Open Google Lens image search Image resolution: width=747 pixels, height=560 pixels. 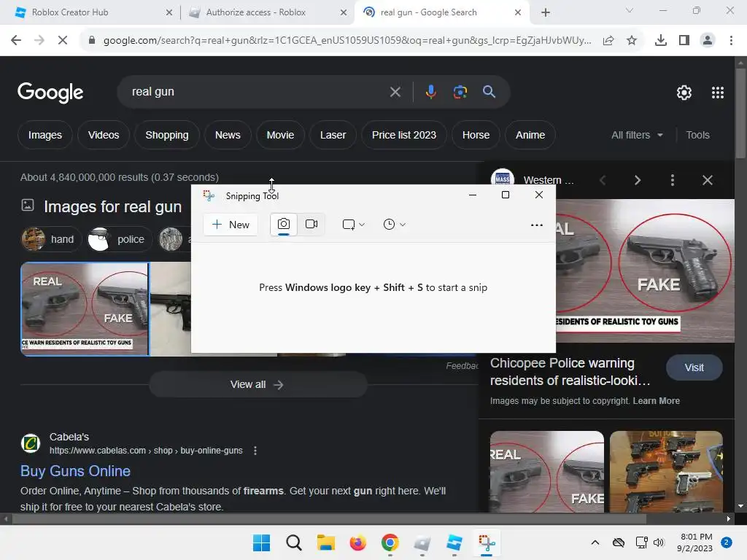tap(460, 92)
